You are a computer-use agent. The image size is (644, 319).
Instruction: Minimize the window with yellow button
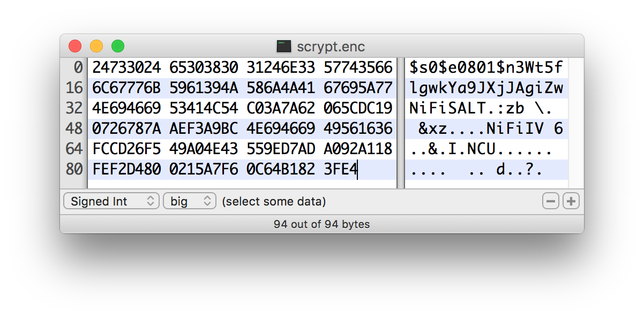pos(96,47)
